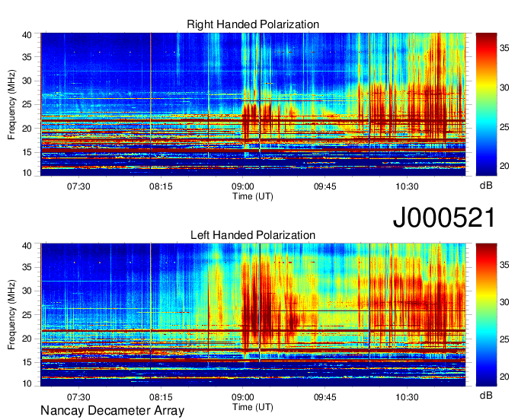
Task: Click the 10:30 tick label on the top plot
Action: (407, 186)
